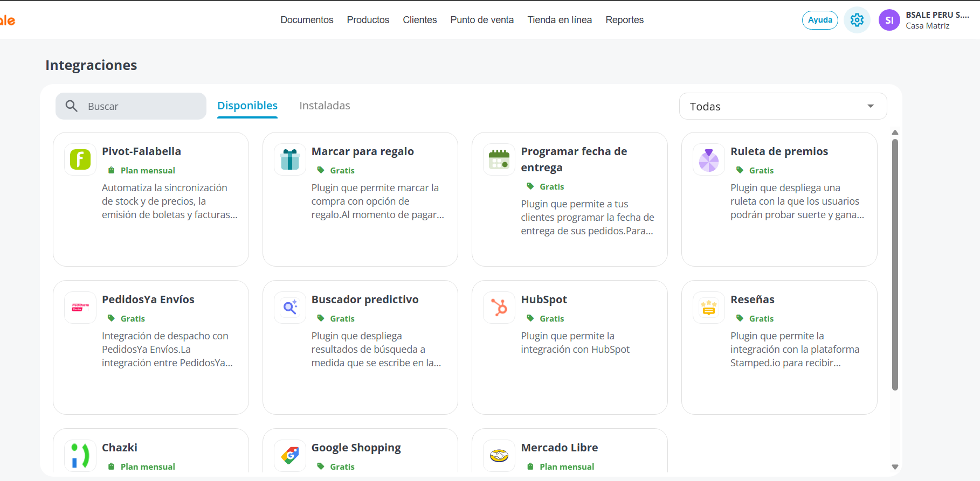Screen dimensions: 980x481
Task: Open the Mercado Libre title
Action: [x=560, y=448]
